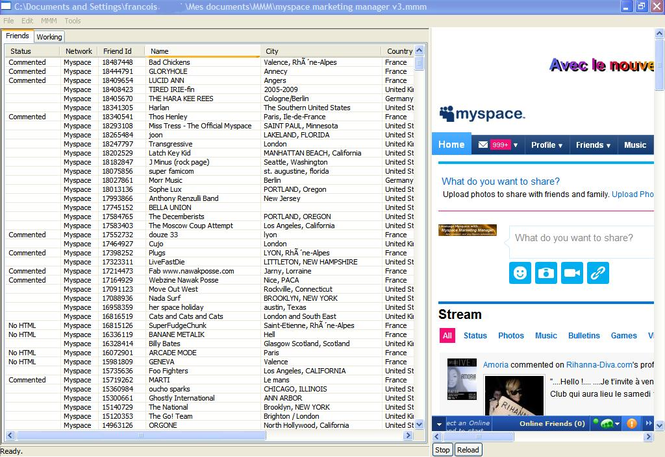Expand the mail 999+ dropdown arrow
Screen dimensions: 665x457
[515, 145]
